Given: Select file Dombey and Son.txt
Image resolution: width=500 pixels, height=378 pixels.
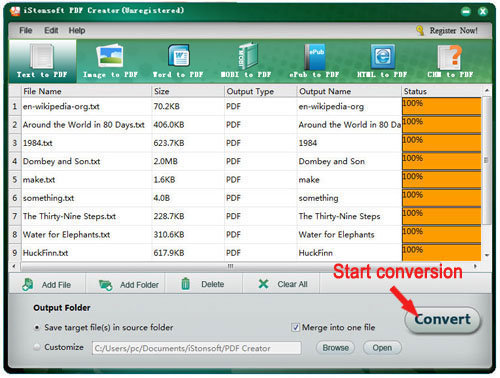Looking at the screenshot, I should (x=62, y=162).
